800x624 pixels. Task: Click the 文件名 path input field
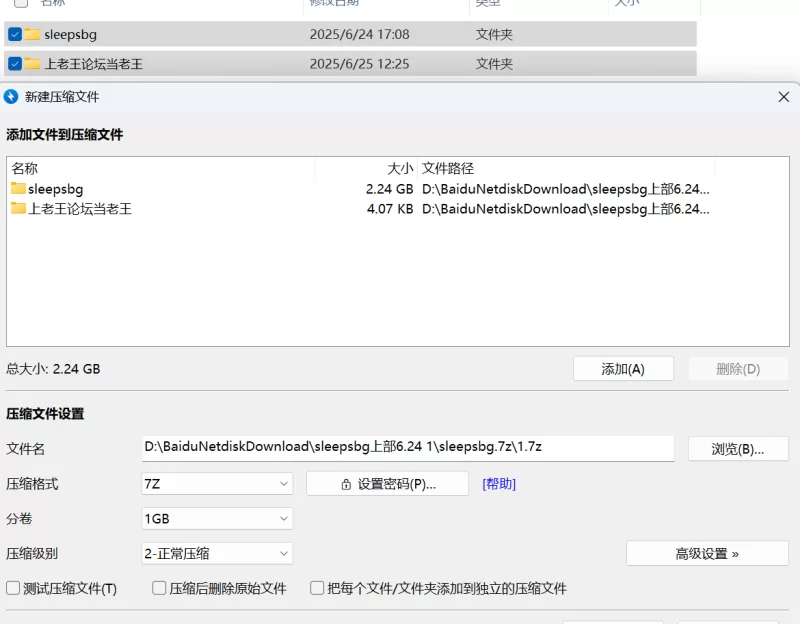click(408, 448)
